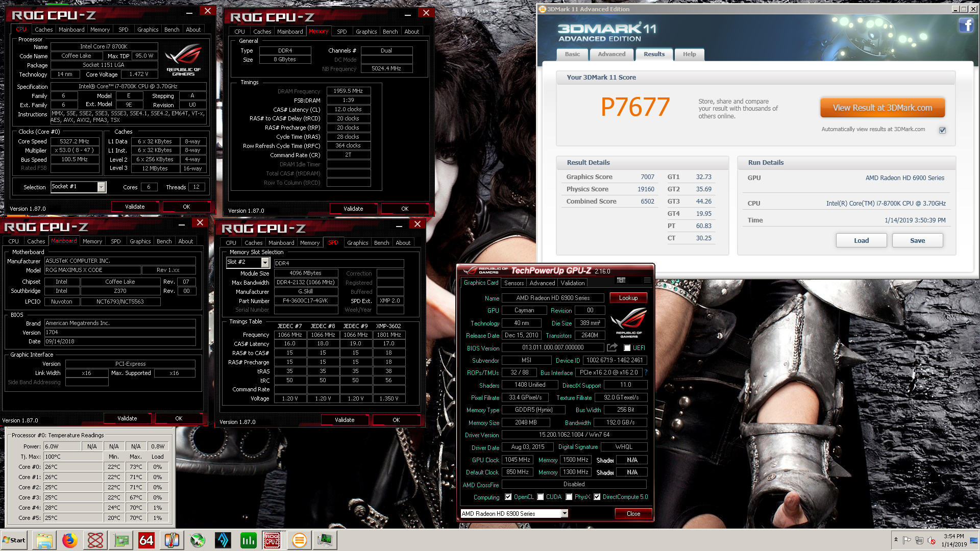The width and height of the screenshot is (980, 551).
Task: Open the blue arrow logo taskbar app
Action: pyautogui.click(x=223, y=540)
